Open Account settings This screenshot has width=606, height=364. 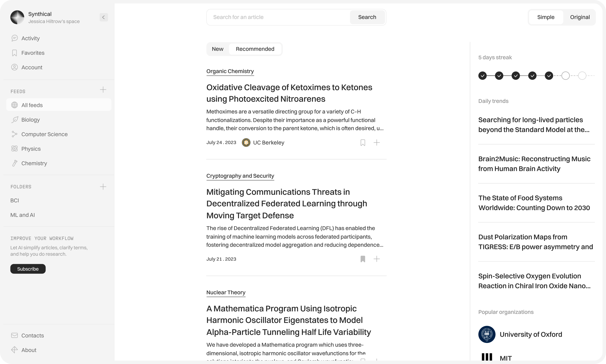click(31, 67)
